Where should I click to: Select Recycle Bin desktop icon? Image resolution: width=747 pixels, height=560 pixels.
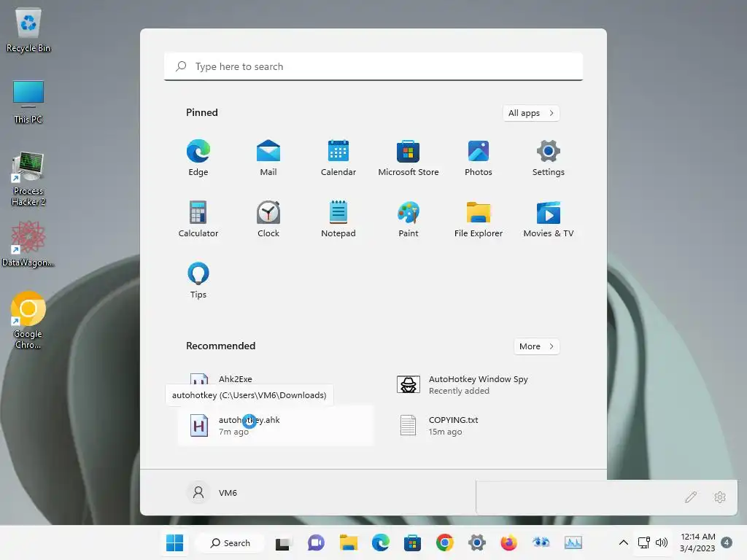pyautogui.click(x=28, y=30)
